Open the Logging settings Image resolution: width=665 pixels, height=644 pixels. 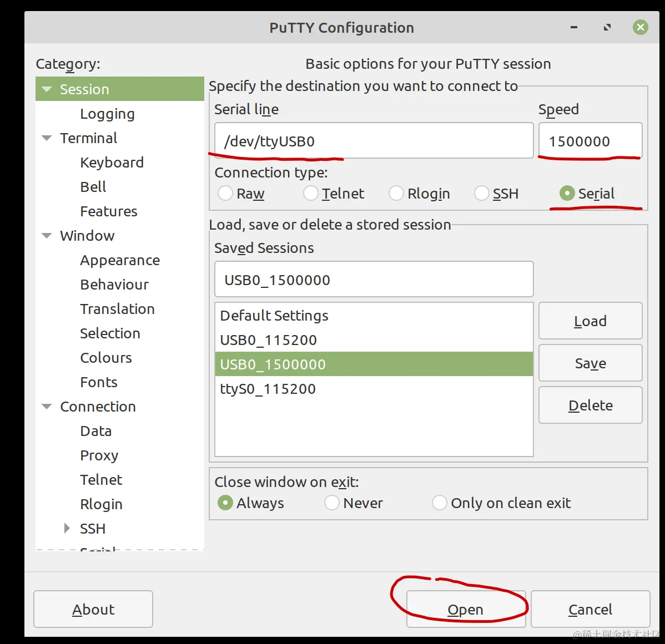pyautogui.click(x=107, y=114)
